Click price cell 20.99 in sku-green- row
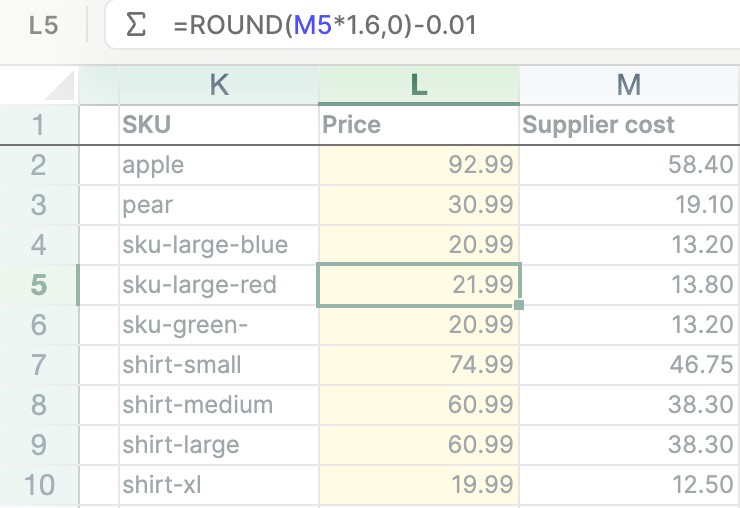This screenshot has height=508, width=740. tap(419, 325)
